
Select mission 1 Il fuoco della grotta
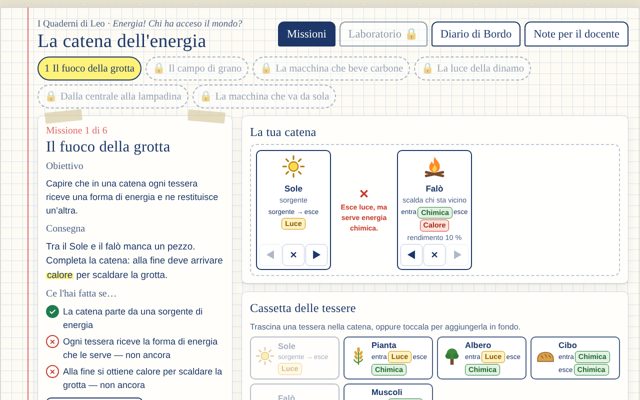pos(89,68)
